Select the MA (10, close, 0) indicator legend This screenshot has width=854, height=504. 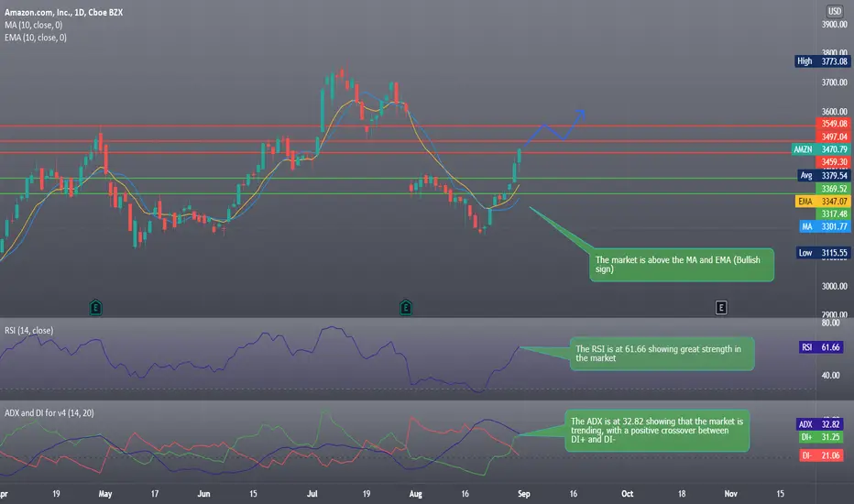(x=33, y=25)
